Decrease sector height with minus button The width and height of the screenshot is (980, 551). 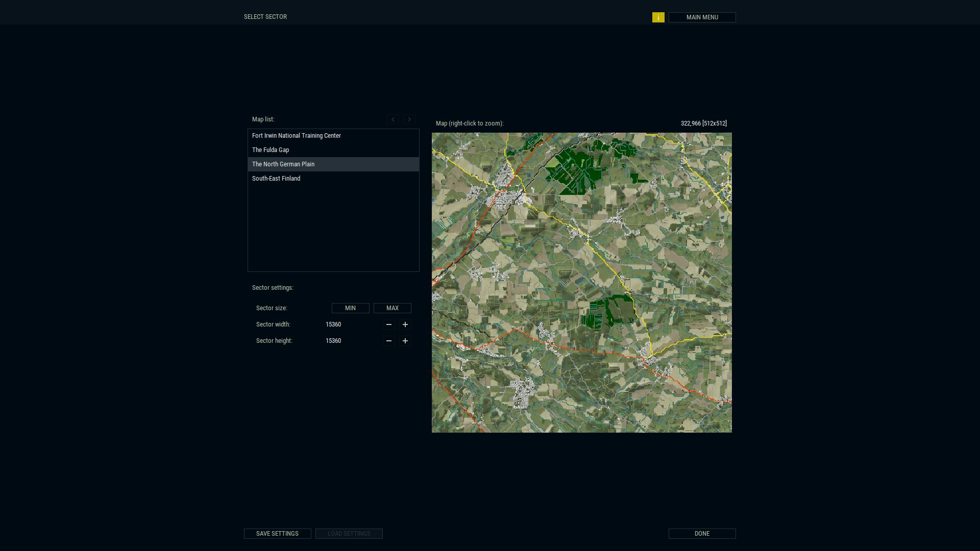click(x=388, y=341)
